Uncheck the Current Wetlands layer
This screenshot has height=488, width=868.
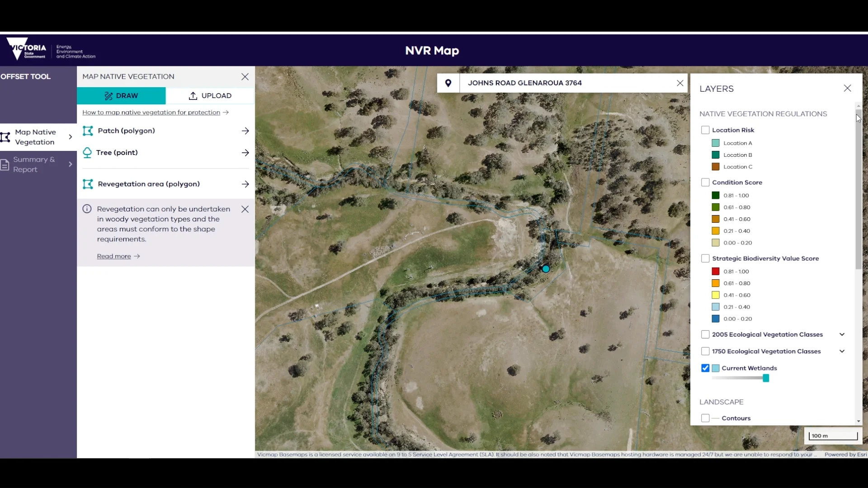[x=705, y=368]
